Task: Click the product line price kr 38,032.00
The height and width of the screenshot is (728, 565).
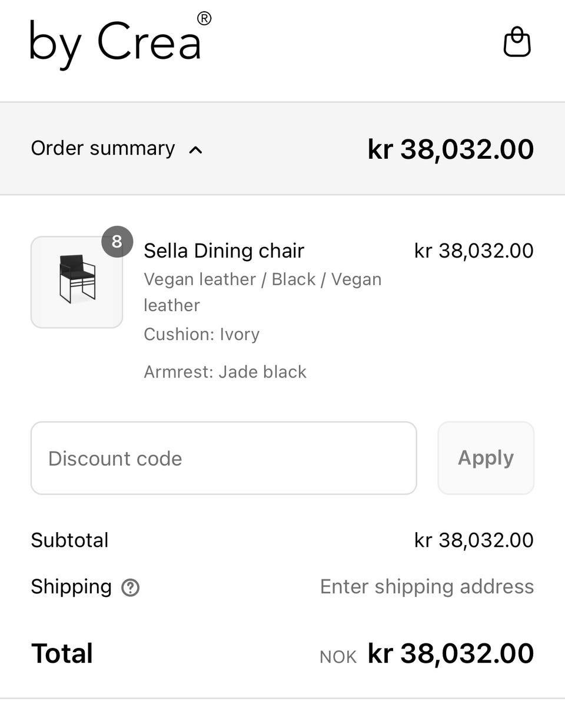Action: click(474, 251)
